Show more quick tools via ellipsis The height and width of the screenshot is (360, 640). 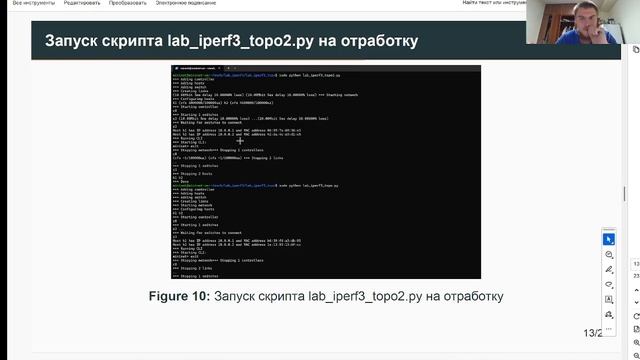click(x=609, y=329)
